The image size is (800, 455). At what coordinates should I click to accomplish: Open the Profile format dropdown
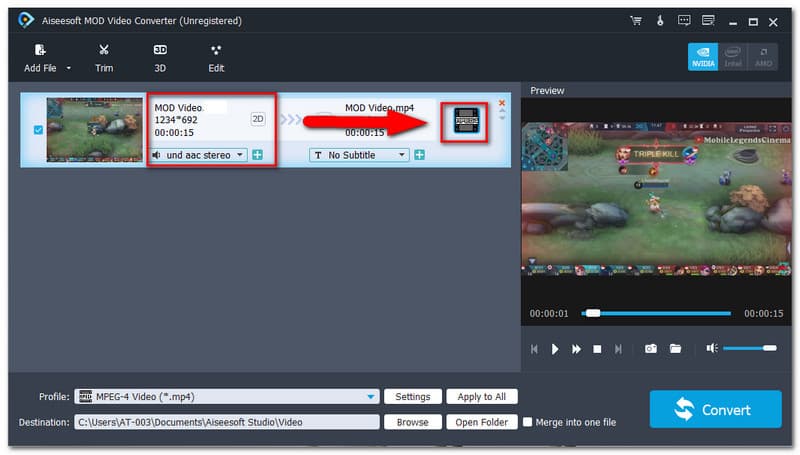click(x=227, y=397)
